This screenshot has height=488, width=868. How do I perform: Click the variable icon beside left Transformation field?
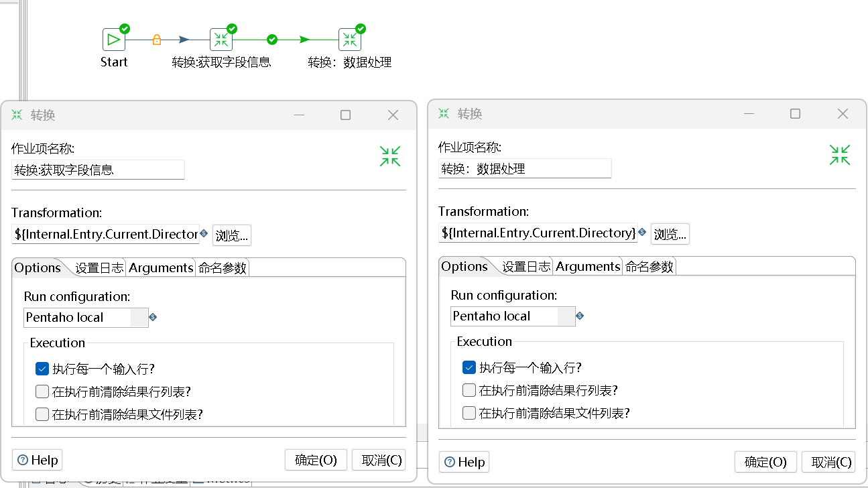tap(204, 233)
